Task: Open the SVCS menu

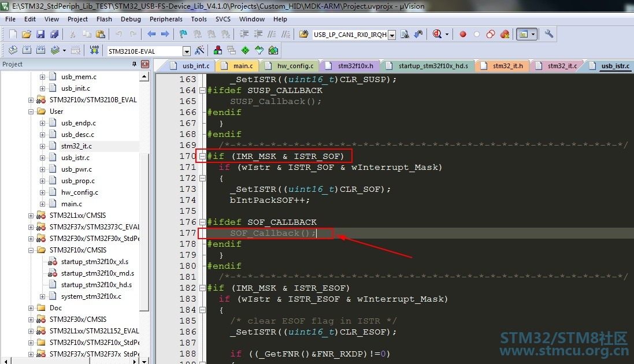Action: pyautogui.click(x=223, y=19)
